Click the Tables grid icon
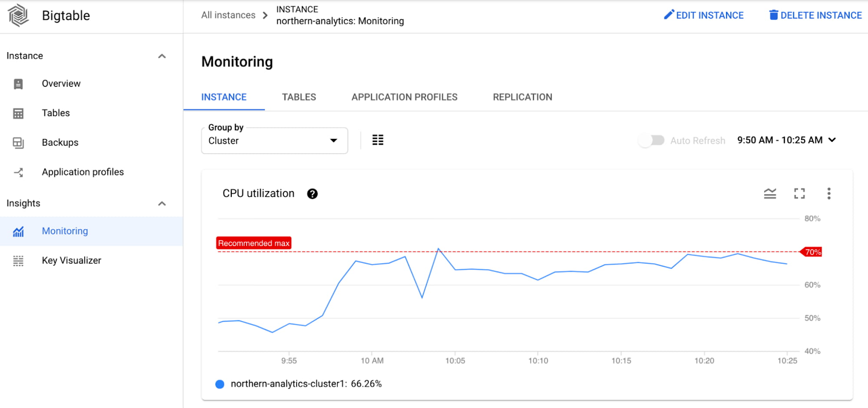This screenshot has width=868, height=408. (x=18, y=113)
